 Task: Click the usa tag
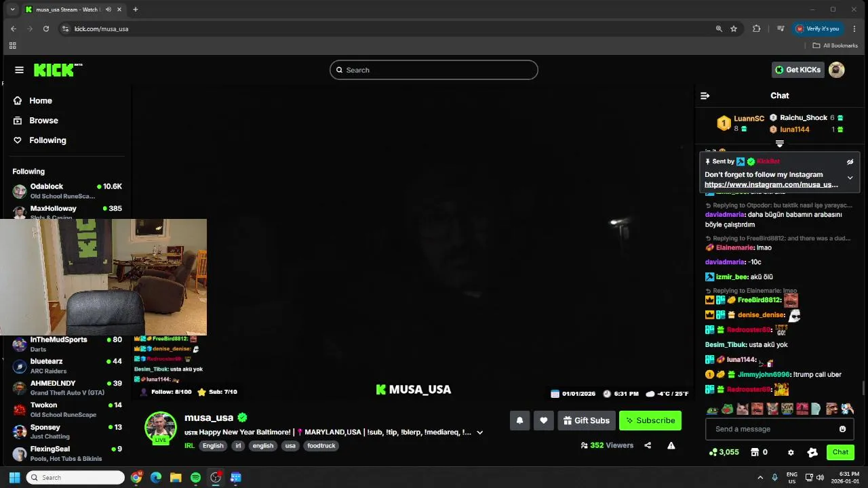[x=290, y=445]
